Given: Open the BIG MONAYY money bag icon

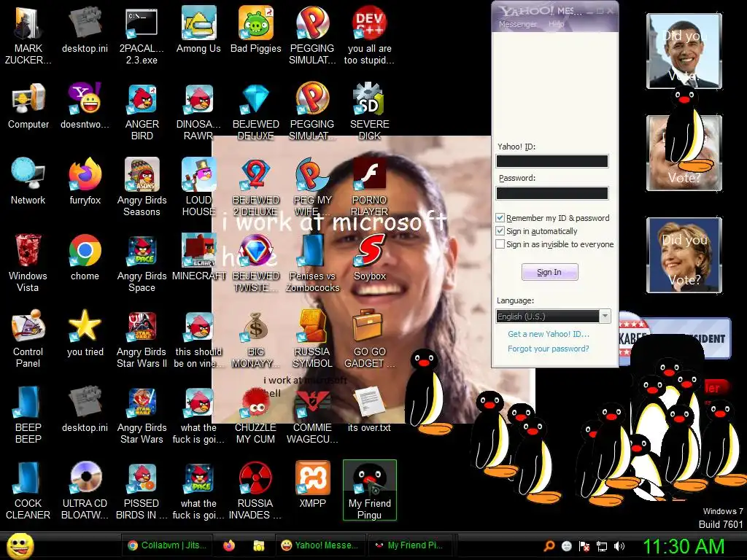Looking at the screenshot, I should pyautogui.click(x=256, y=326).
